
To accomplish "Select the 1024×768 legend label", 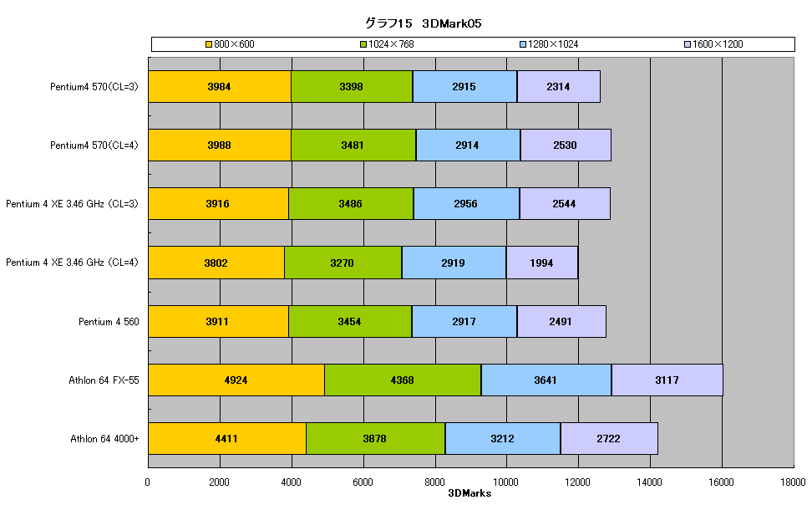I will (392, 44).
